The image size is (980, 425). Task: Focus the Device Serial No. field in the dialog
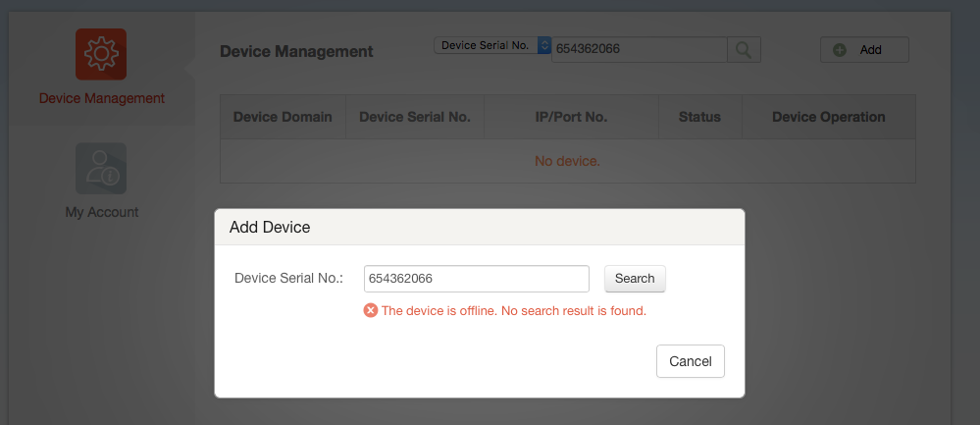point(476,279)
